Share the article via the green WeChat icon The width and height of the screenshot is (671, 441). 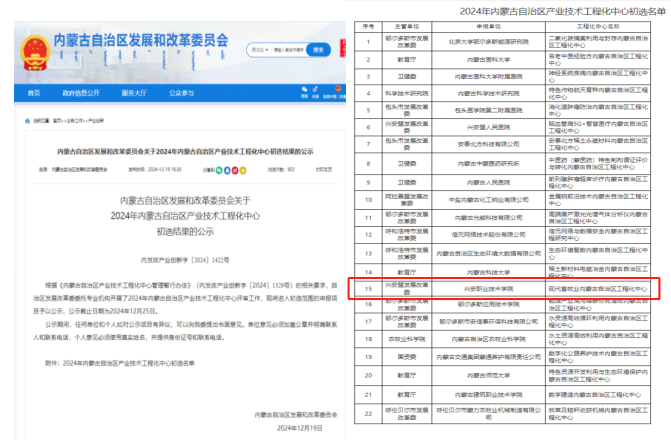coord(219,170)
